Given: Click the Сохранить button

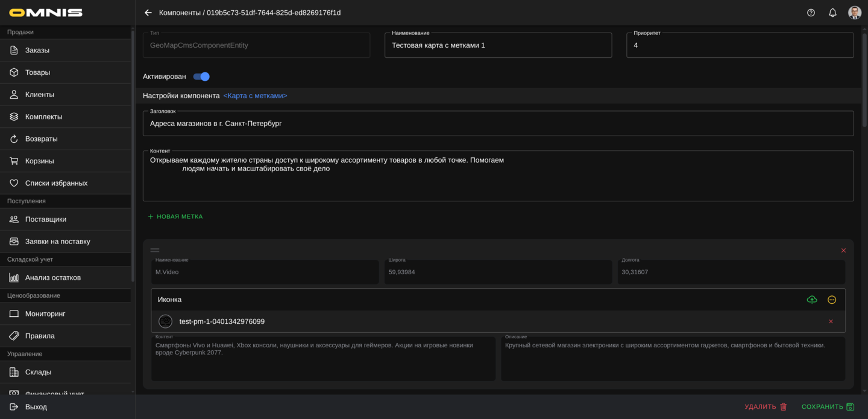Looking at the screenshot, I should click(827, 407).
